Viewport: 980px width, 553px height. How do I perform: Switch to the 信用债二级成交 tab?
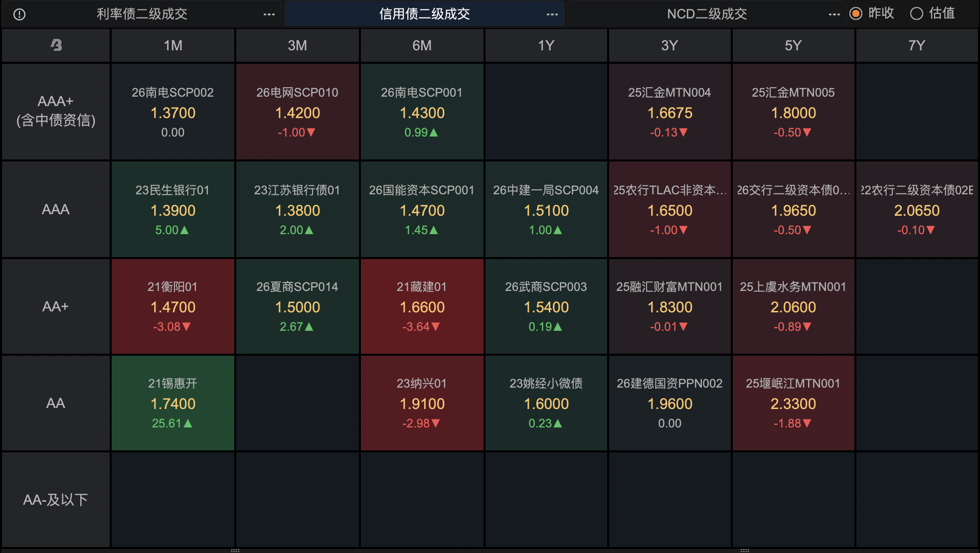(425, 14)
